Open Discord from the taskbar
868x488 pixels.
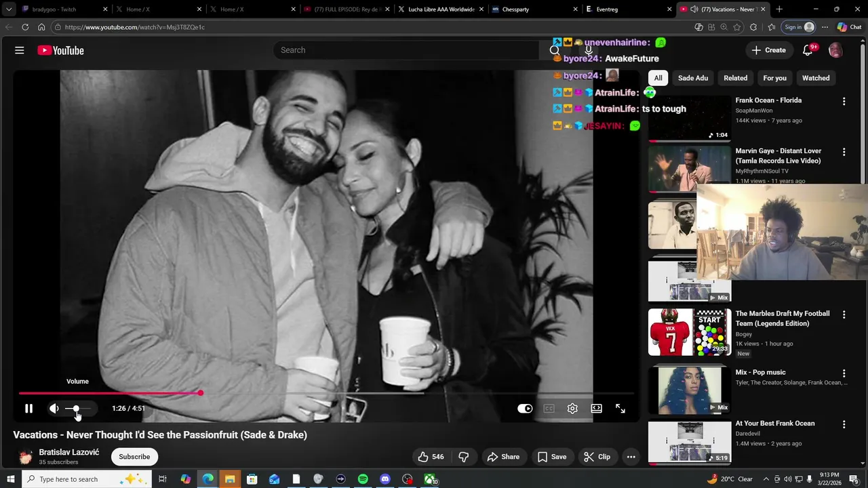click(x=385, y=479)
